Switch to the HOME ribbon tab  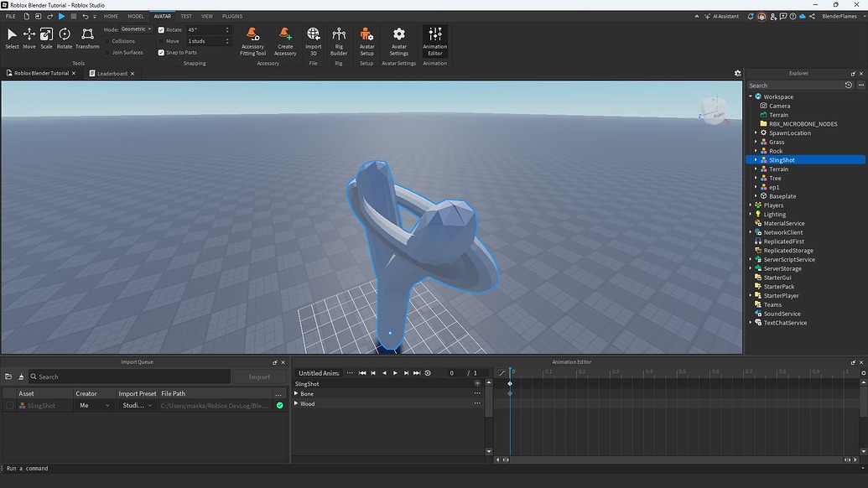[111, 17]
